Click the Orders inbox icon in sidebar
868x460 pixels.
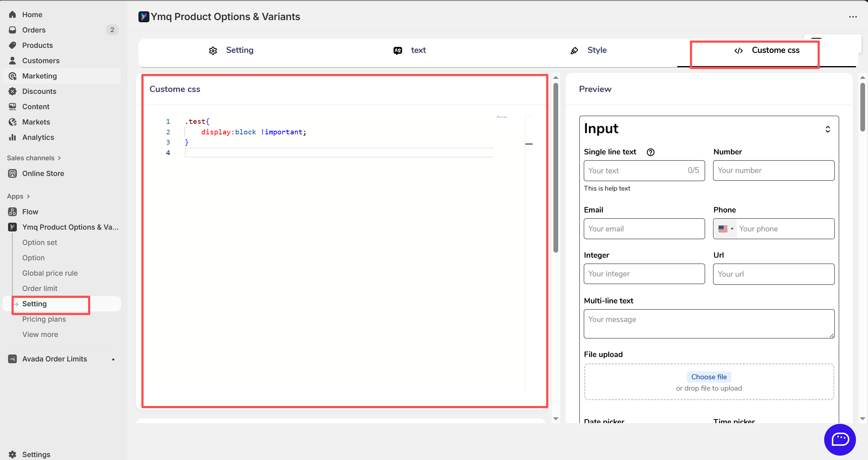[12, 30]
